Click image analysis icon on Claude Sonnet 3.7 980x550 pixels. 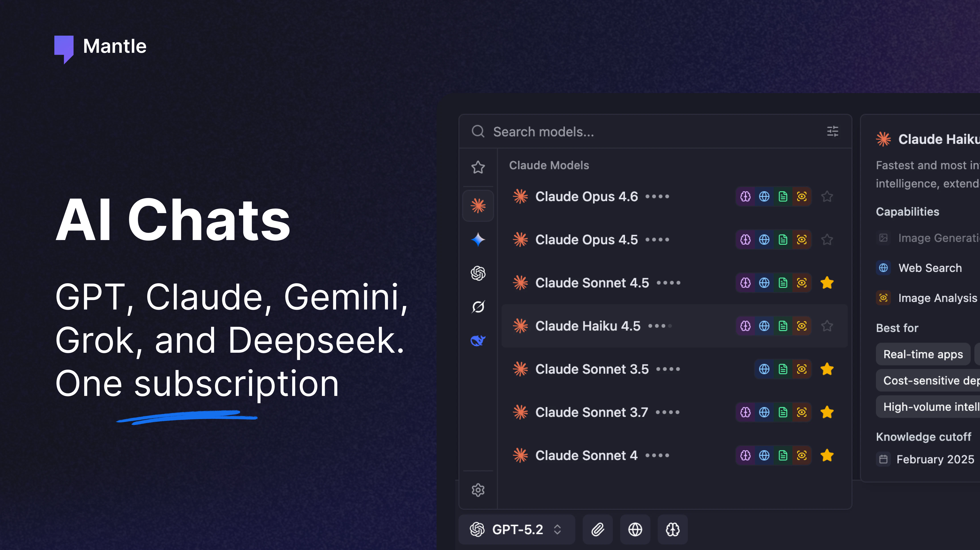pyautogui.click(x=802, y=412)
